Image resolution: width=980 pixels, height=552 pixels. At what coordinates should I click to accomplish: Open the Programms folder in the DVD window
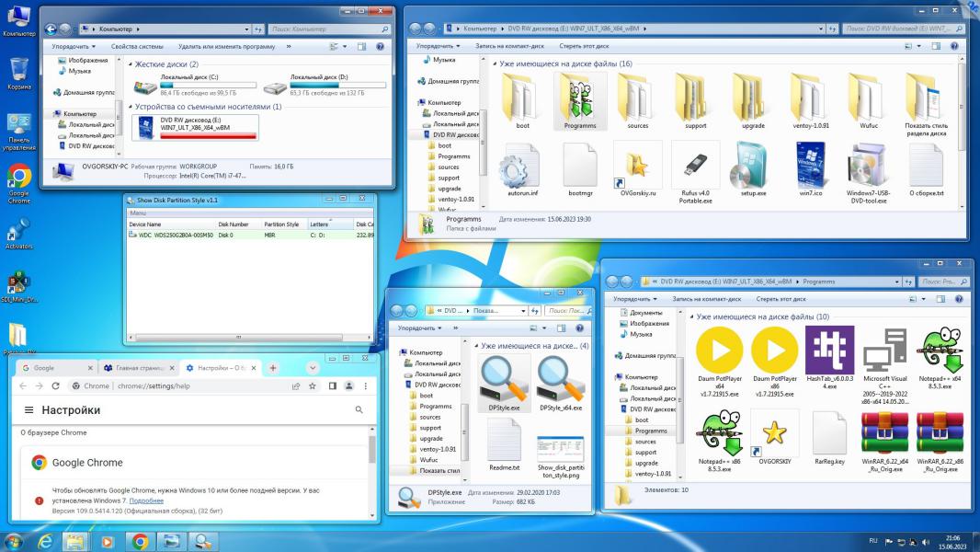[580, 101]
